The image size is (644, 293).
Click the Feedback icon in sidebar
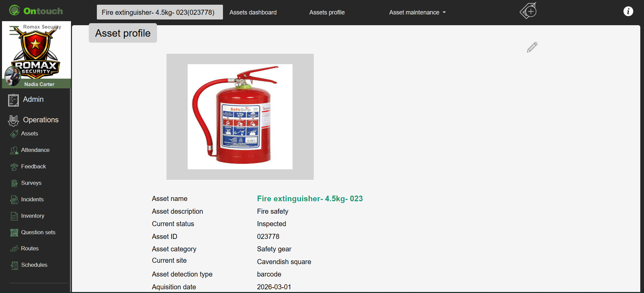click(14, 167)
